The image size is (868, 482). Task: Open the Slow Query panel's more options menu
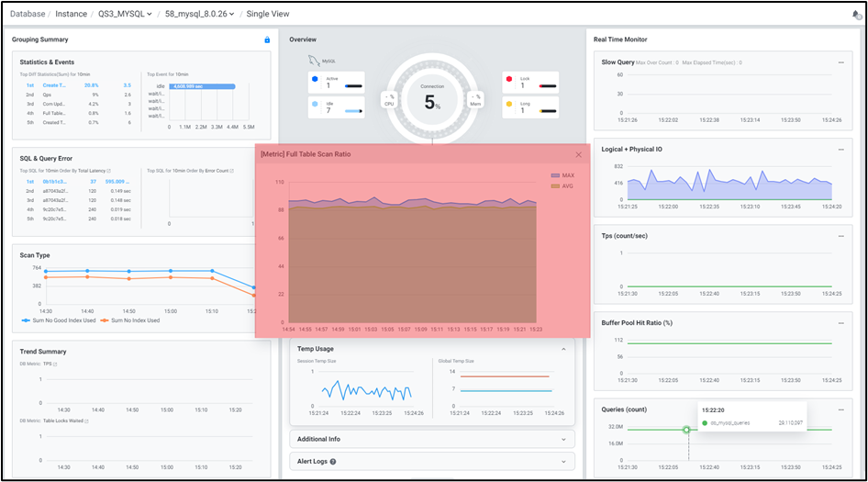coord(840,62)
